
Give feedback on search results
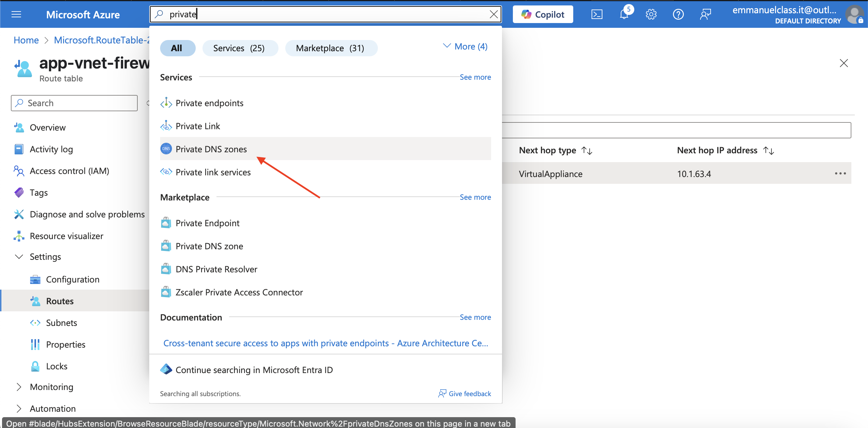coord(464,394)
